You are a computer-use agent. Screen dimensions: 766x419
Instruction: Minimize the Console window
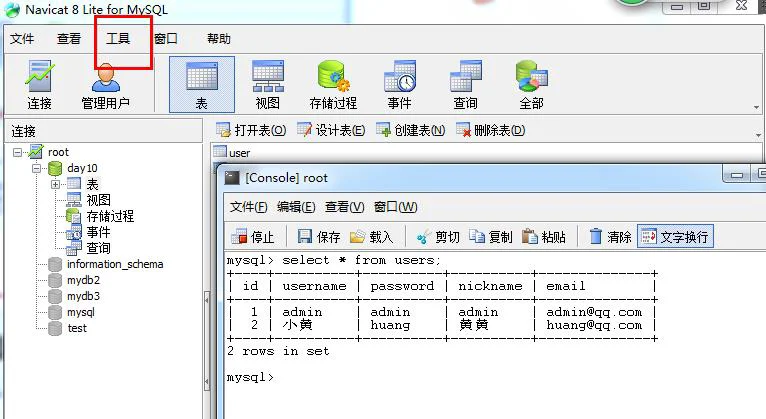[x=737, y=174]
